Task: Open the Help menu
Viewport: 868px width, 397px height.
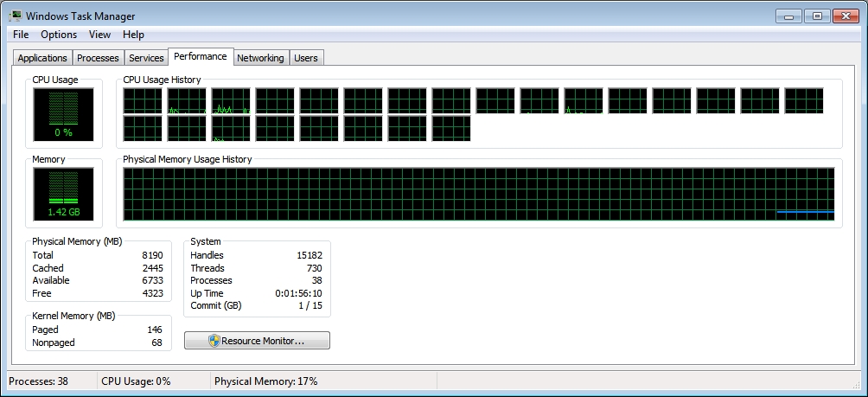Action: [133, 35]
